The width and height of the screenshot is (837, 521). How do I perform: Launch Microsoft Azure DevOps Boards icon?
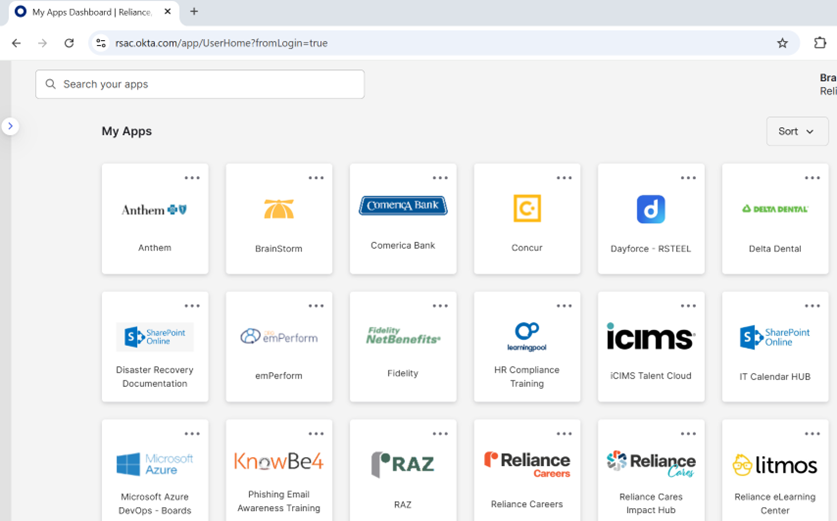pos(155,464)
